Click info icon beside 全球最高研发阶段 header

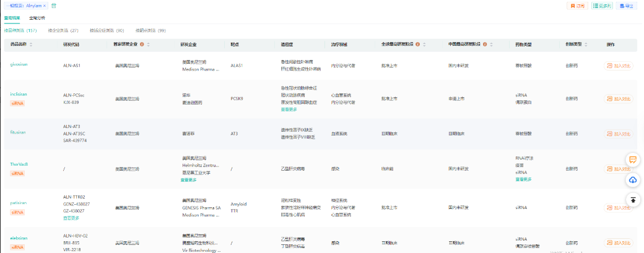tap(418, 45)
